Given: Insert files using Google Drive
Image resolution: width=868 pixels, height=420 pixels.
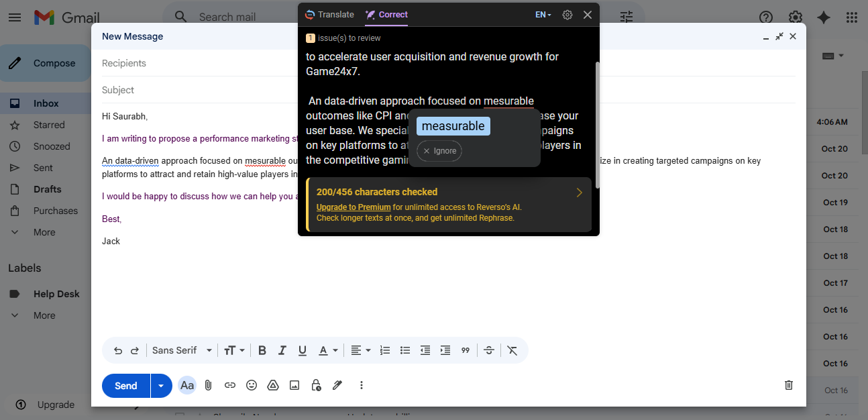Looking at the screenshot, I should (x=273, y=385).
